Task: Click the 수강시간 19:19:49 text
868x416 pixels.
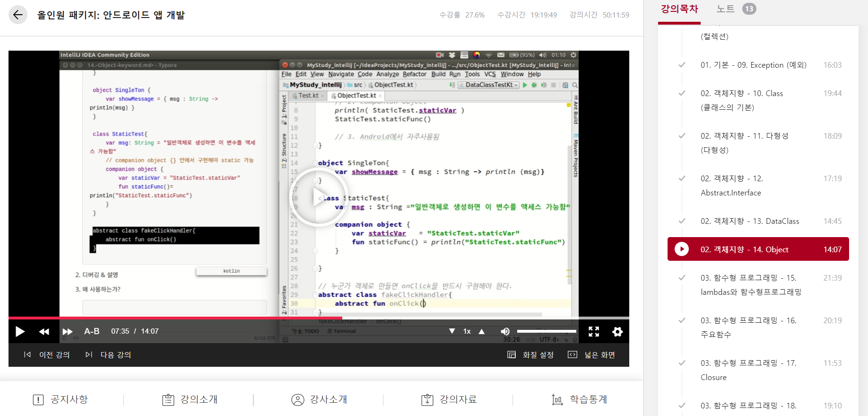Action: coord(527,15)
